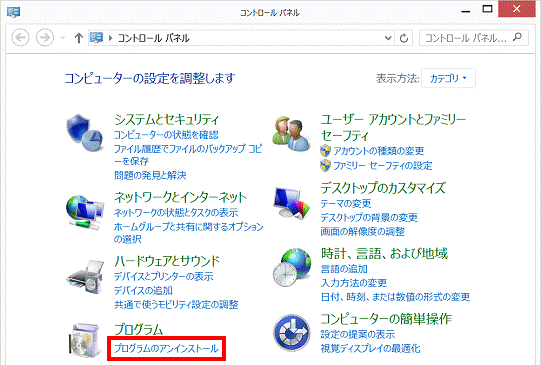Screen dimensions: 541x365
Task: Expand the address bar history dropdown
Action: [388, 38]
